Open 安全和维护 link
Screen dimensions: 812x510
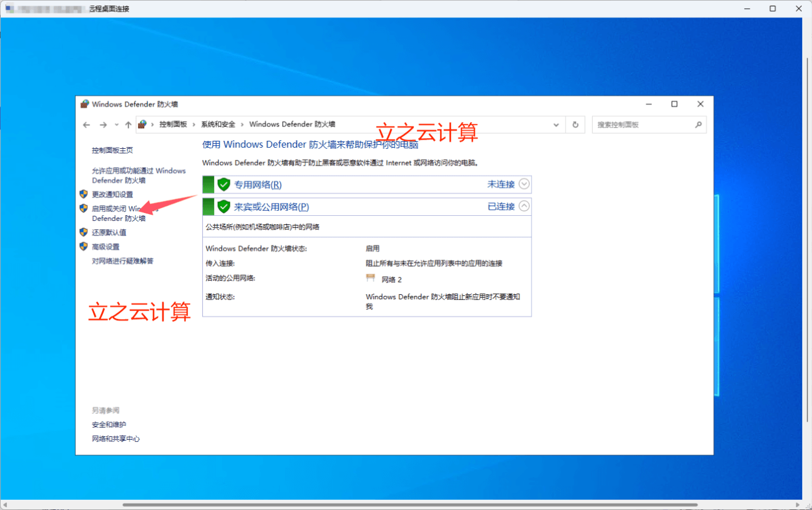(109, 425)
